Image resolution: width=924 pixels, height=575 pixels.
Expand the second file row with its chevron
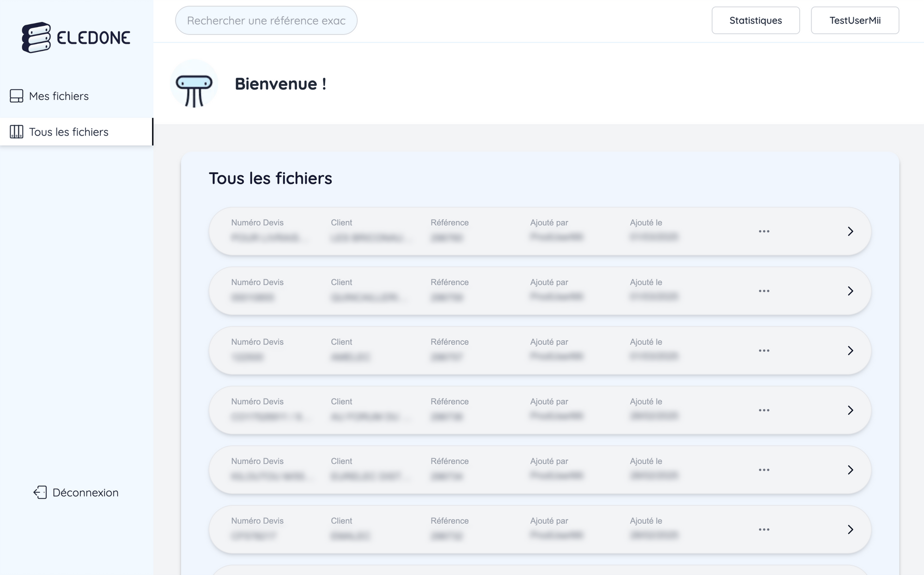[851, 291]
